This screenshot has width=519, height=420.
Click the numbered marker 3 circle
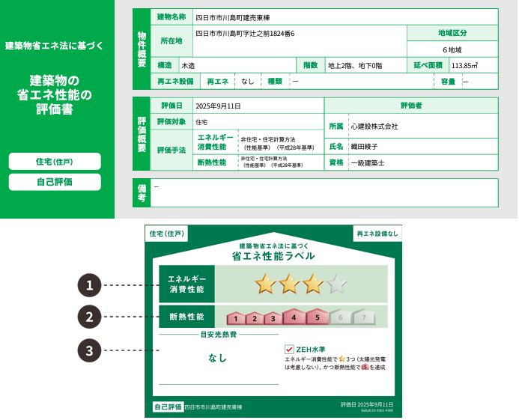coord(89,350)
